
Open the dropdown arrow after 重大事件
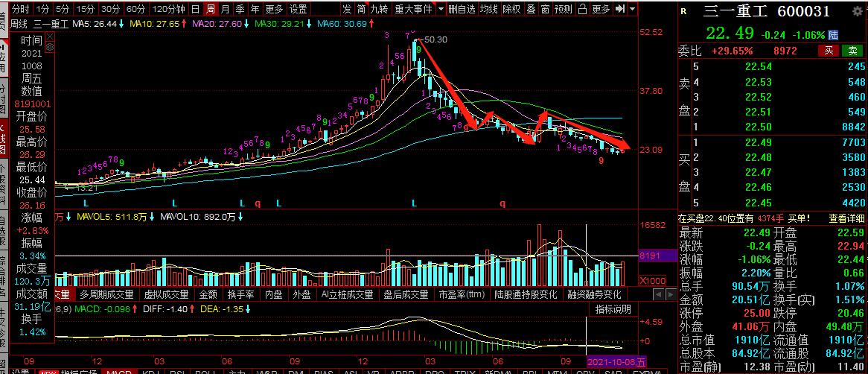(x=441, y=10)
